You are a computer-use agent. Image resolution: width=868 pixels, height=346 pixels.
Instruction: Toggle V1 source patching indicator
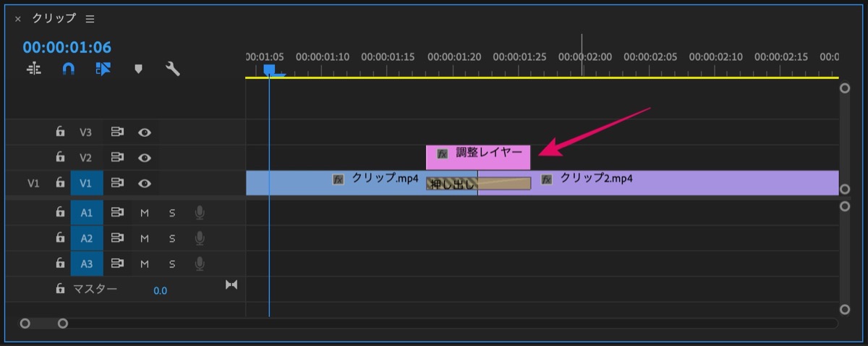tap(33, 183)
